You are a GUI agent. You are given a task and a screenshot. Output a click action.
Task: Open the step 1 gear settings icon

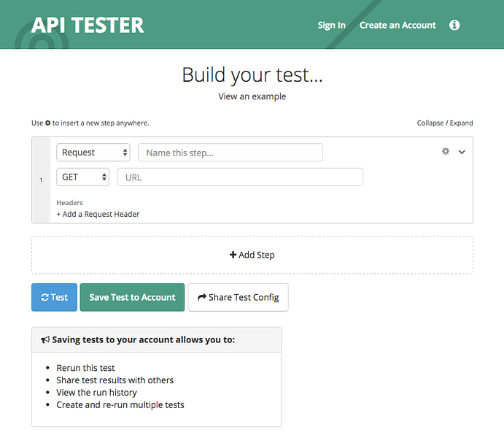(x=445, y=151)
